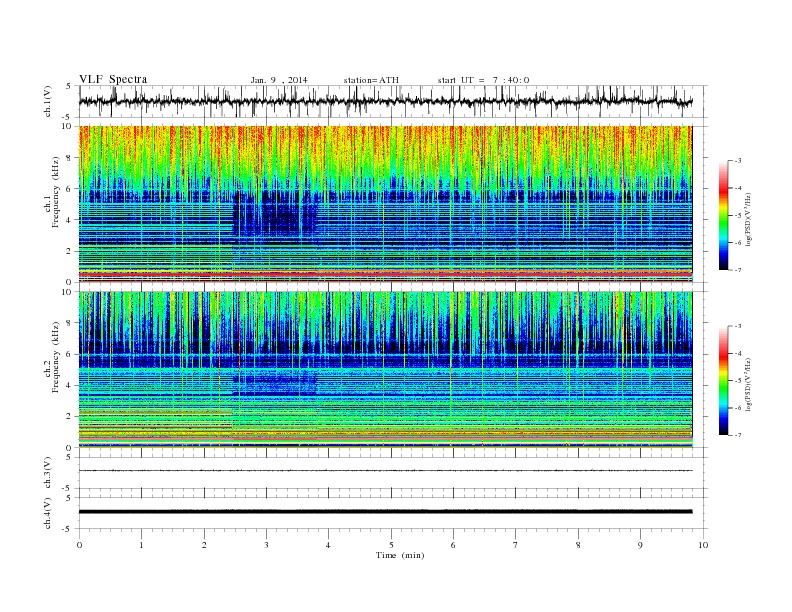
Task: Click the "ch.4(V)" axis label
Action: [48, 513]
